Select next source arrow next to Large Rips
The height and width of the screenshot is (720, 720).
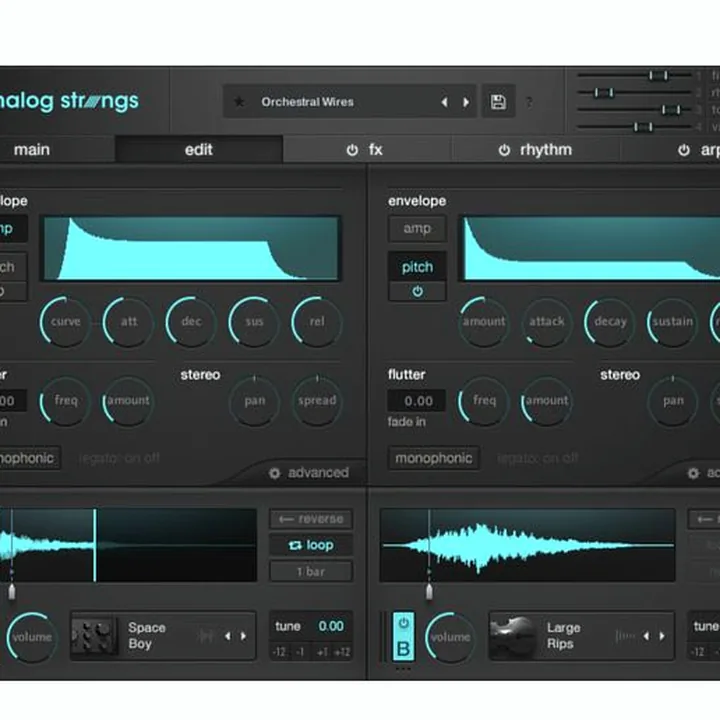[662, 636]
